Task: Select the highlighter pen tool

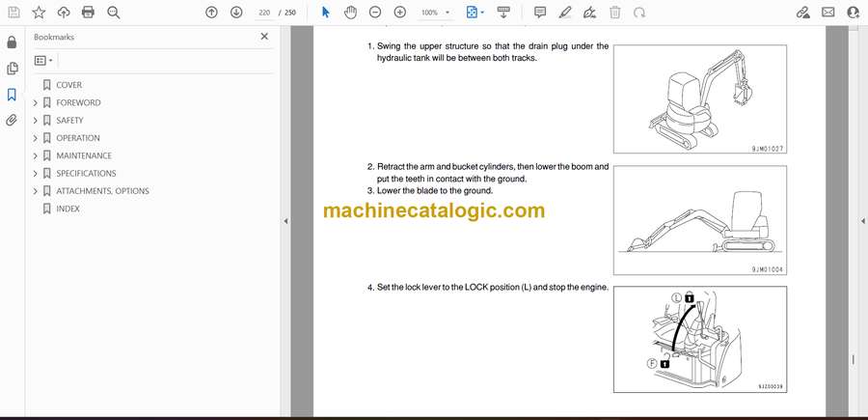Action: point(564,13)
